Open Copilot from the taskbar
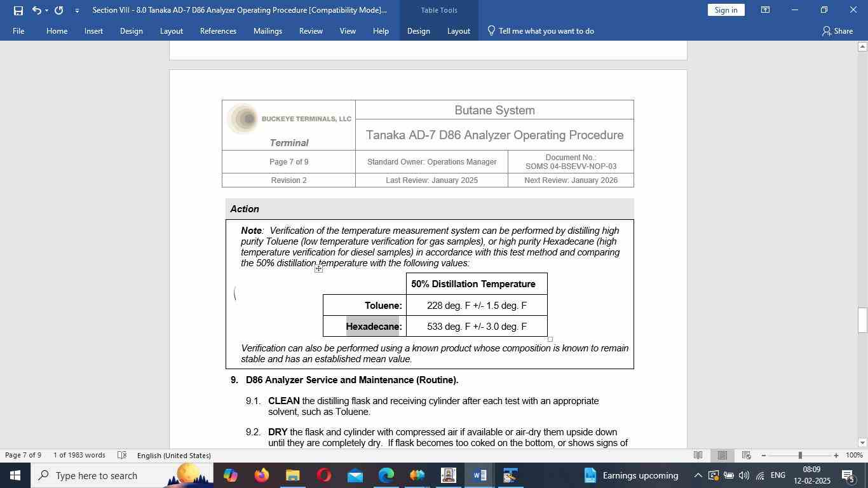Screen dimensions: 868x488 (230, 475)
